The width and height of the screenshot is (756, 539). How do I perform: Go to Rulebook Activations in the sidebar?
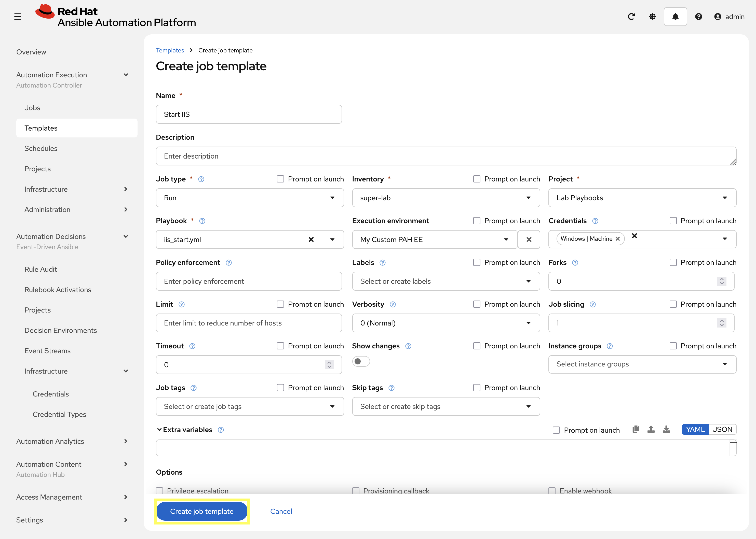[58, 289]
